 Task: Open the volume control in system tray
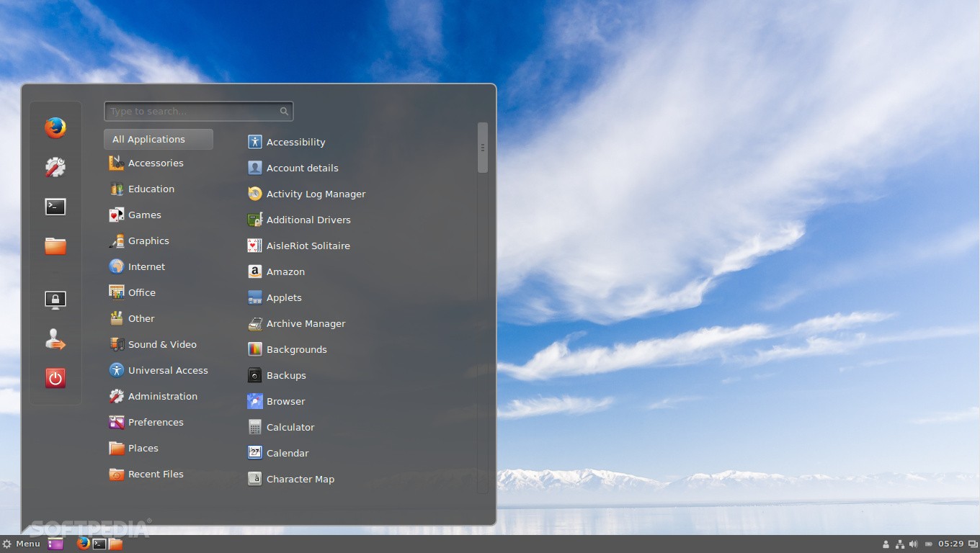(913, 544)
